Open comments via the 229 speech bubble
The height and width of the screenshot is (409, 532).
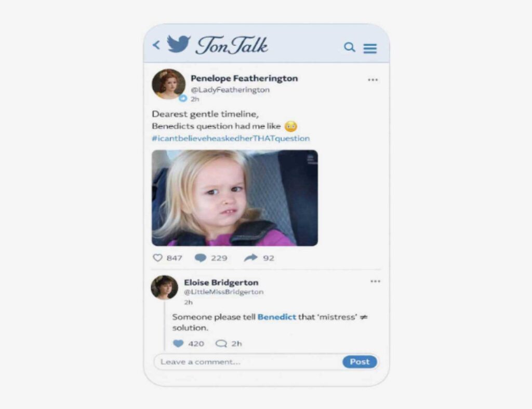(201, 258)
